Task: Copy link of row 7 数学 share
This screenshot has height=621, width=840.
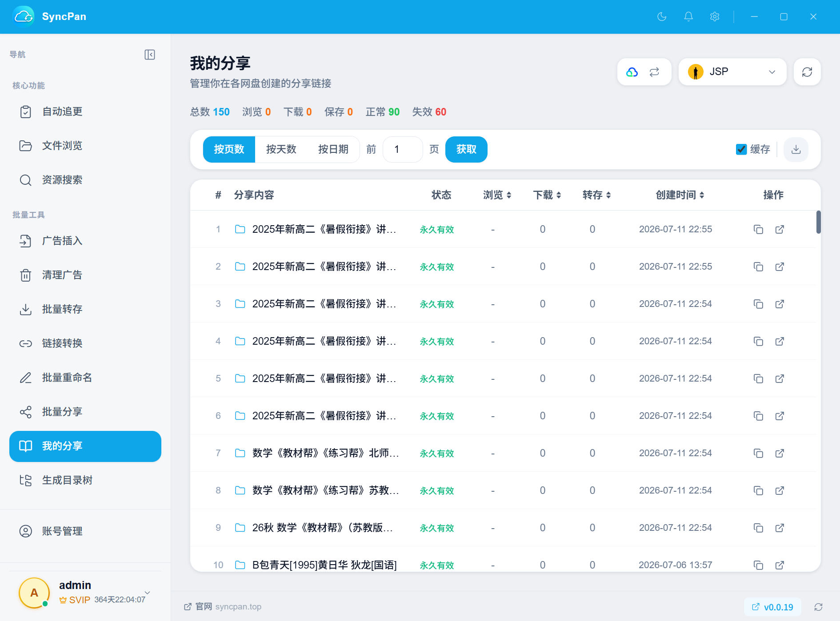Action: click(x=758, y=453)
